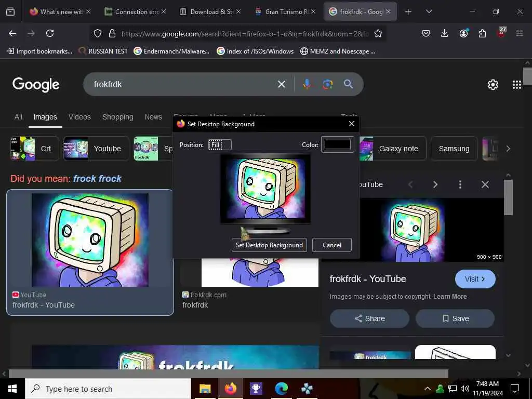Show site info via padlock icon
This screenshot has width=532, height=399.
tap(112, 33)
